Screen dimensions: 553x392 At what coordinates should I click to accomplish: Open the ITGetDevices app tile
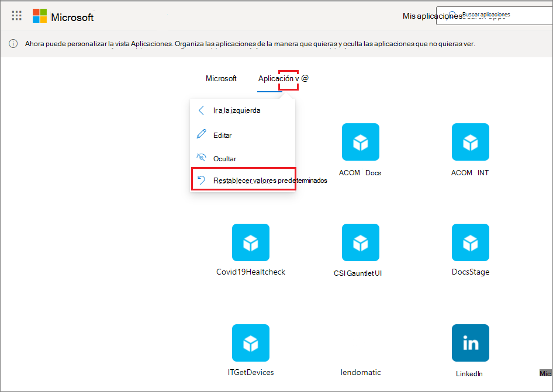[x=251, y=343]
